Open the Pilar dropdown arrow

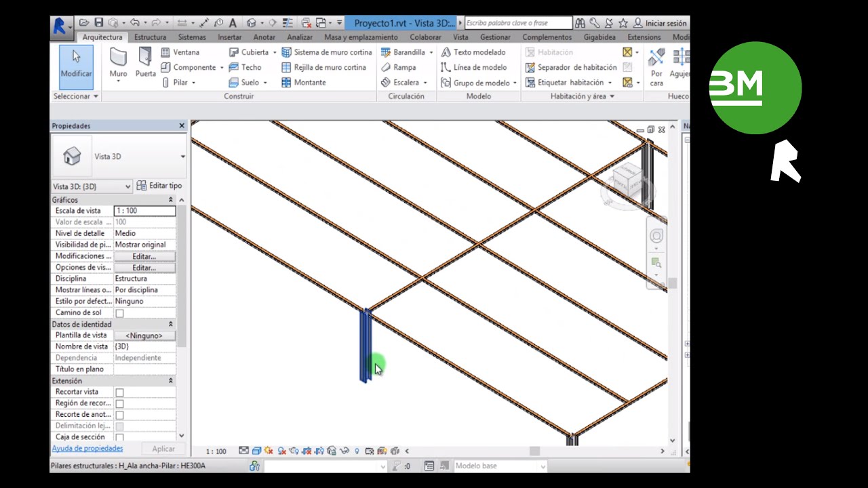click(193, 83)
